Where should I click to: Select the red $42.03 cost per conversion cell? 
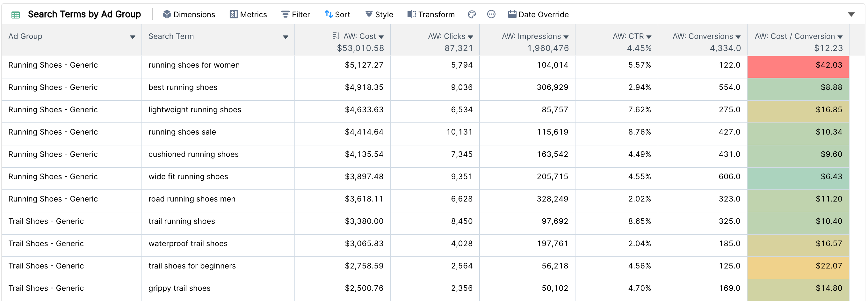tap(798, 67)
